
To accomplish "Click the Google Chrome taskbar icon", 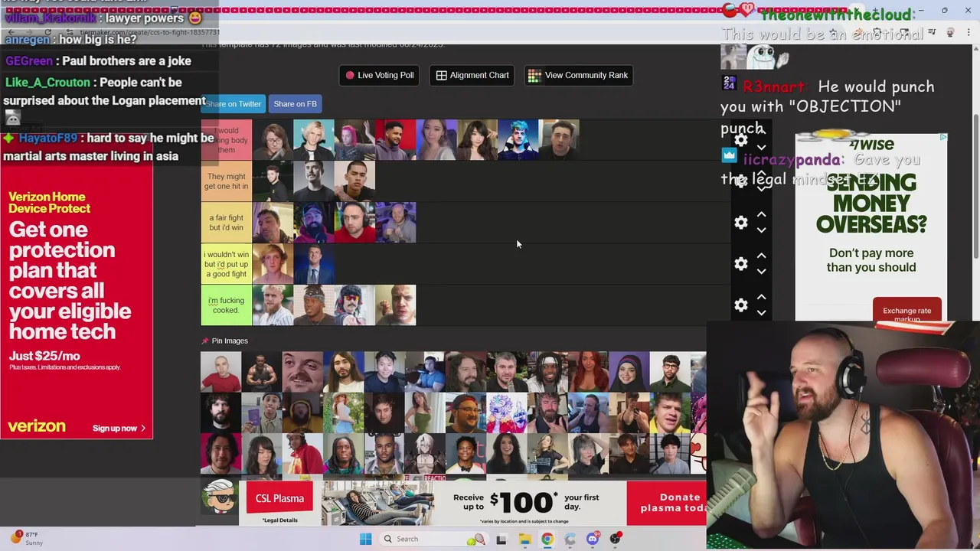I will (547, 539).
